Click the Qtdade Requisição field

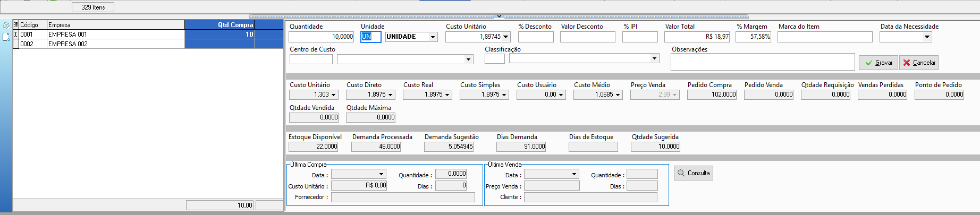pos(825,94)
